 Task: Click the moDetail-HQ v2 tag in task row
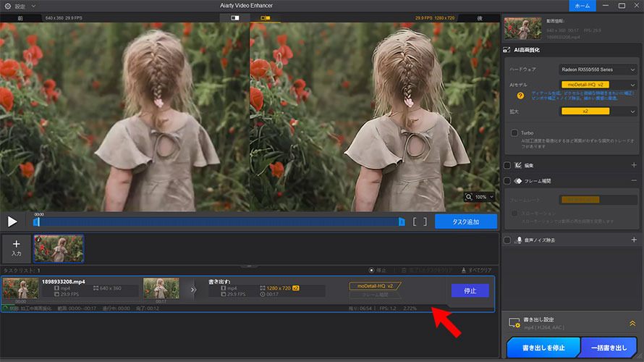[375, 286]
